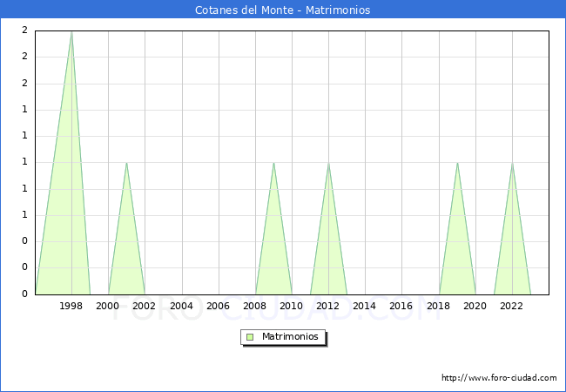
Task: Click the 2022 x-axis label
Action: (x=511, y=306)
